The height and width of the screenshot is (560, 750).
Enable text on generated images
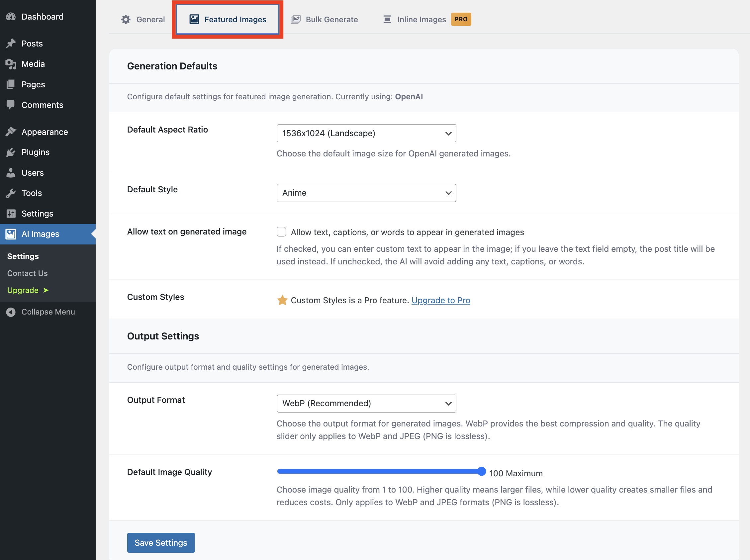[x=281, y=232]
